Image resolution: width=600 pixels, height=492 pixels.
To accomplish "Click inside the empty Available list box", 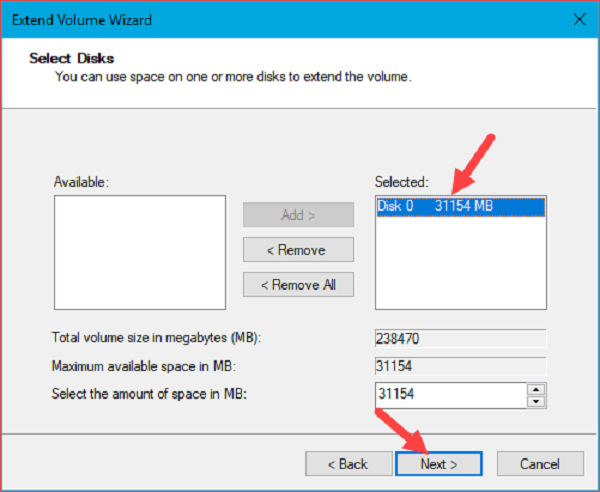I will click(x=139, y=252).
